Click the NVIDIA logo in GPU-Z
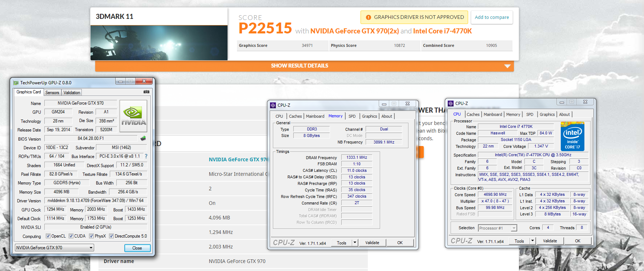Viewport: 644px width, 271px height. click(133, 116)
